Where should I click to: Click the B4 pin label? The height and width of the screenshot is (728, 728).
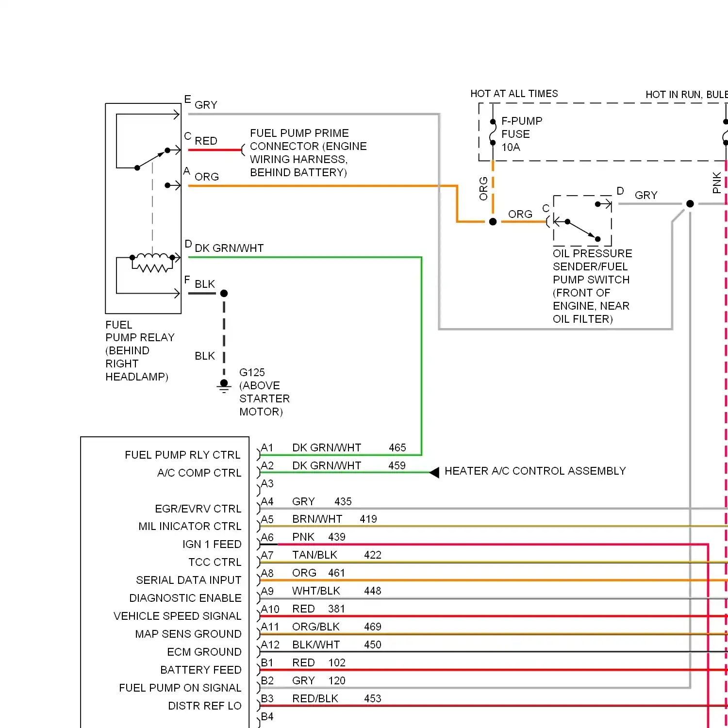point(267,716)
